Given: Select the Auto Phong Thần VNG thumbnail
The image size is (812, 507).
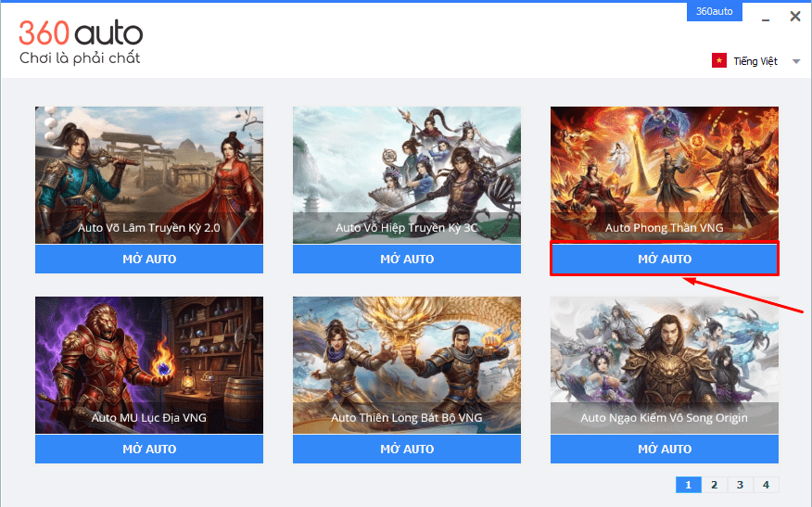Looking at the screenshot, I should pos(665,174).
